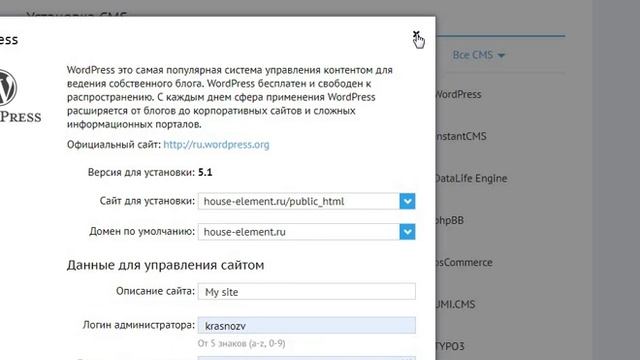Click the house-element.ru default domain field
This screenshot has width=640, height=360.
click(x=307, y=232)
